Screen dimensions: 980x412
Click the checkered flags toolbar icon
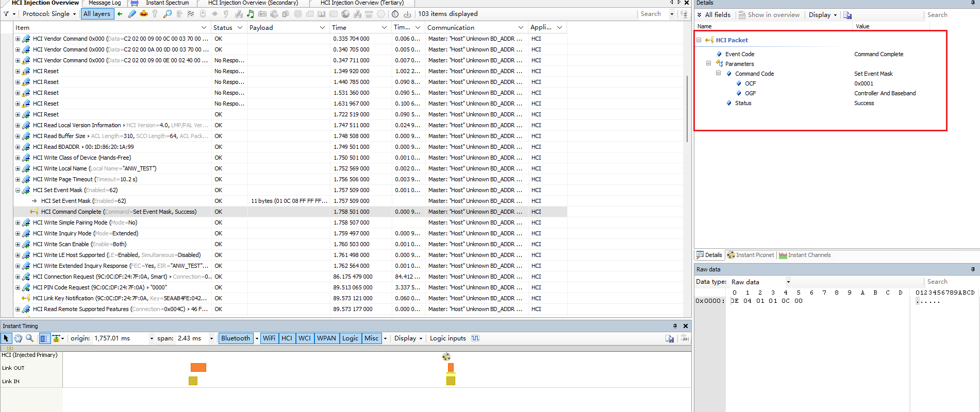pos(191,14)
